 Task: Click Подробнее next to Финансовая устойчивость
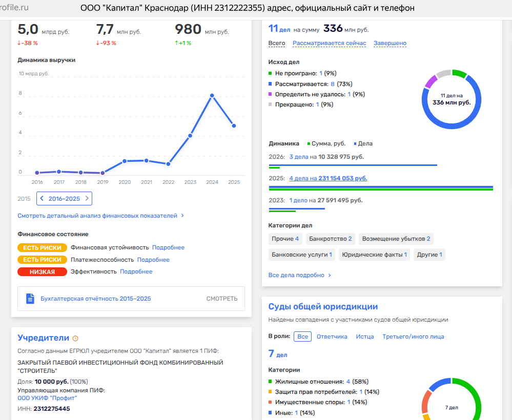pyautogui.click(x=168, y=247)
